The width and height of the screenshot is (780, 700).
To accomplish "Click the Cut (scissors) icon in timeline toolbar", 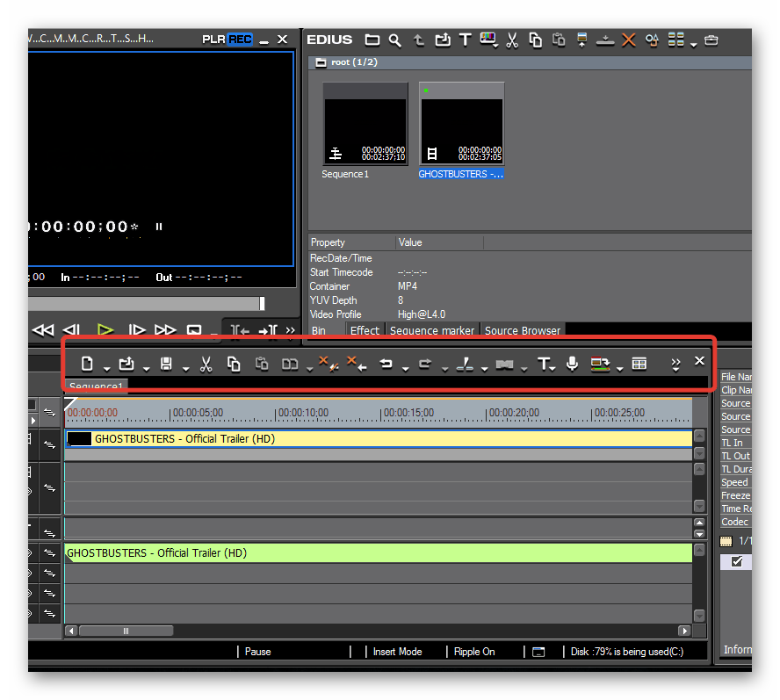I will click(206, 364).
